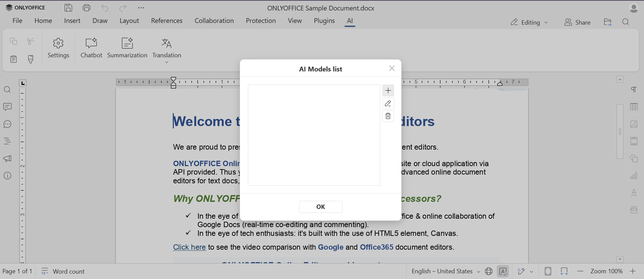Screen dimensions: 644x279
Task: Open the more options ellipsis in title bar
Action: click(141, 8)
